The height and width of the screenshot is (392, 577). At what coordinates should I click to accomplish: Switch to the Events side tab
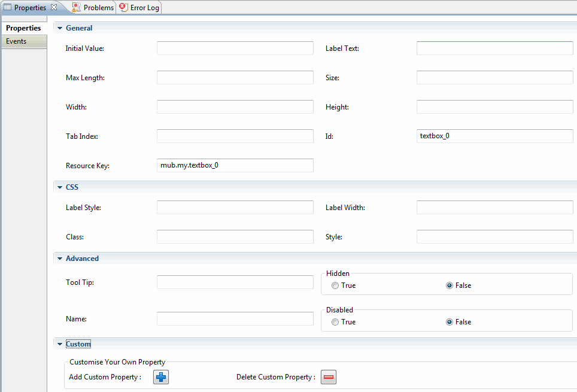click(23, 41)
